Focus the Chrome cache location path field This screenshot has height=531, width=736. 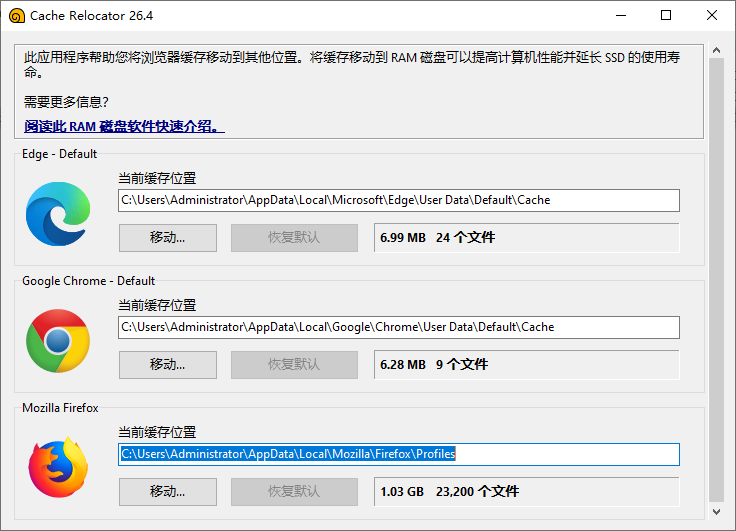coord(398,327)
